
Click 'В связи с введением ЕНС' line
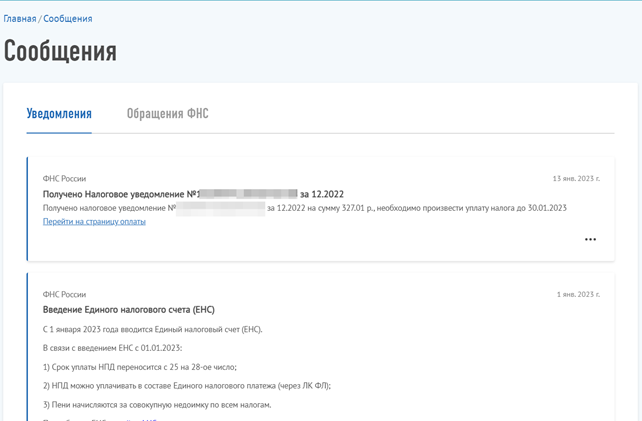(x=112, y=348)
